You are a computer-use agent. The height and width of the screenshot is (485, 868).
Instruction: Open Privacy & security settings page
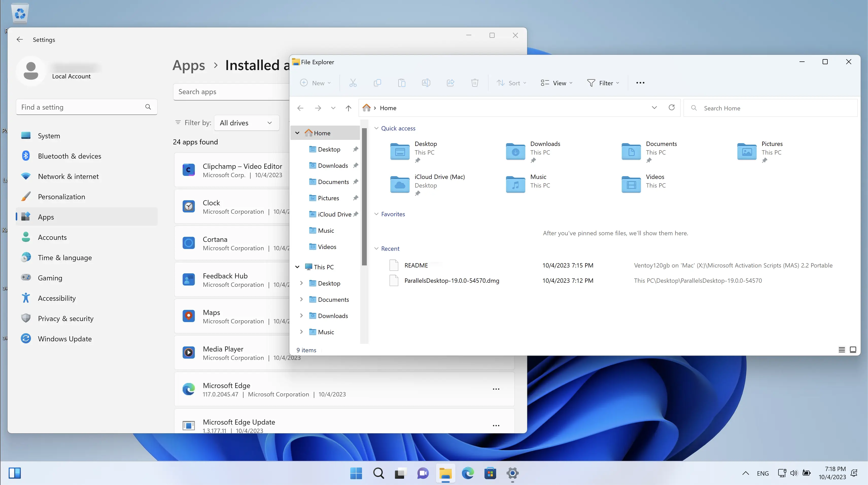tap(66, 319)
